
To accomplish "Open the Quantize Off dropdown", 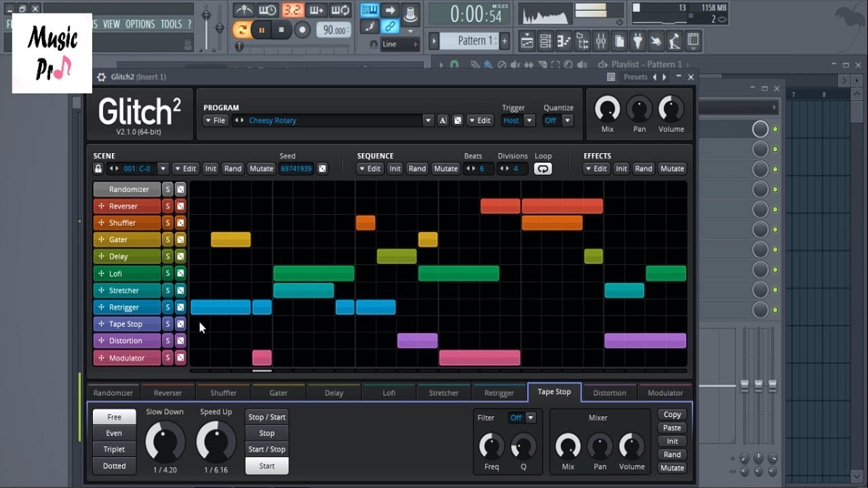I will pos(558,121).
